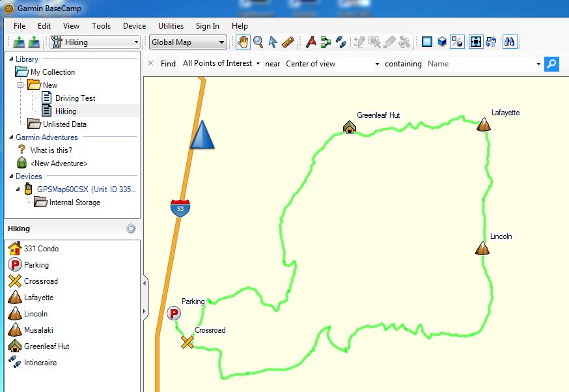Open the All Points of Interest dropdown
The image size is (569, 392).
[221, 64]
